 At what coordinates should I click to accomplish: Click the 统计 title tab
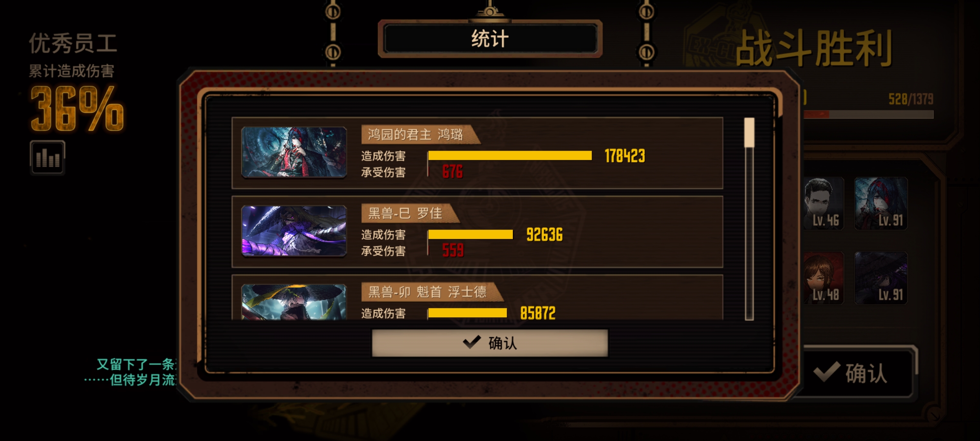coord(490,39)
